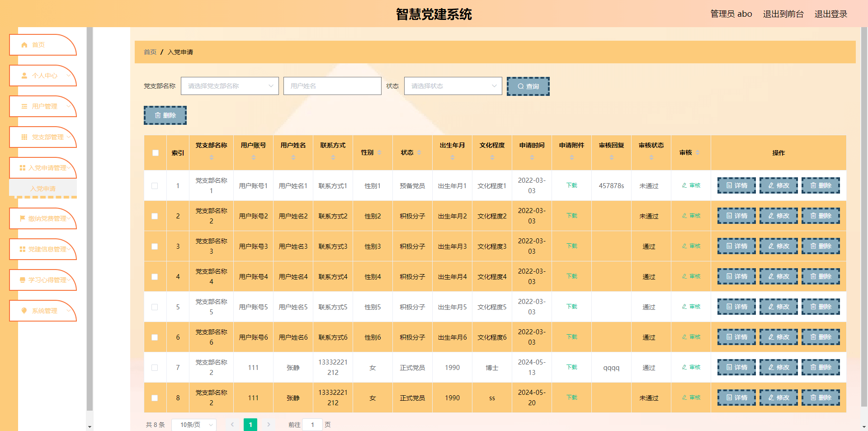Click the 首页 breadcrumb link
The image size is (868, 431).
coord(150,52)
